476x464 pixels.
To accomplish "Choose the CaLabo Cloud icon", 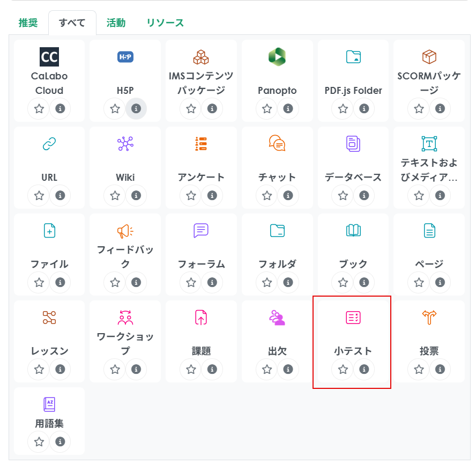I will click(x=49, y=57).
